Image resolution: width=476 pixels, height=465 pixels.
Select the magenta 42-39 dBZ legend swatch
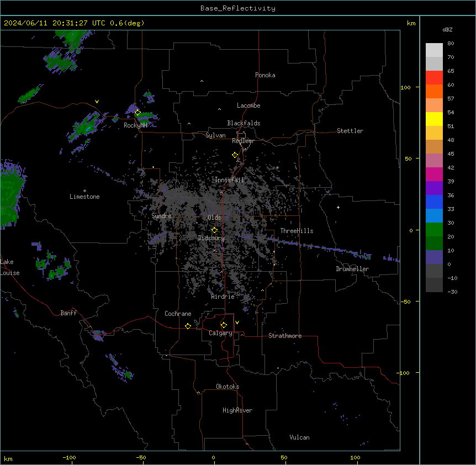point(434,174)
